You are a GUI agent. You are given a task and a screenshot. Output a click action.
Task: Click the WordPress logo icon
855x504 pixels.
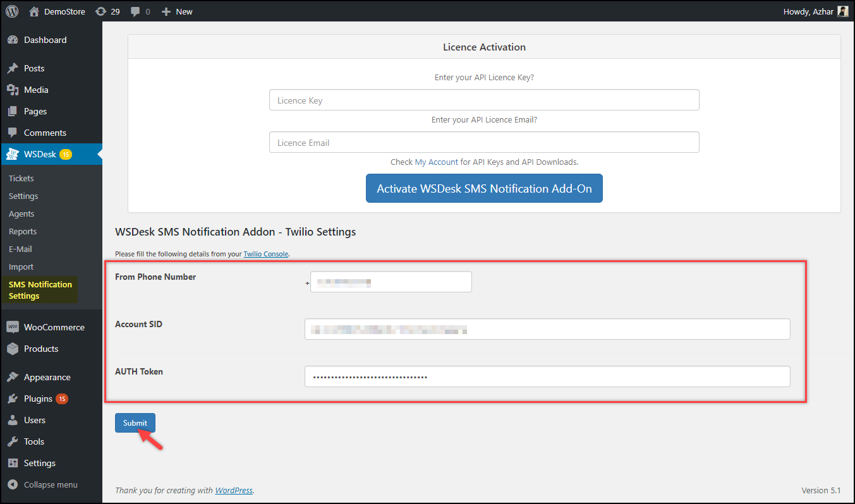pyautogui.click(x=13, y=11)
